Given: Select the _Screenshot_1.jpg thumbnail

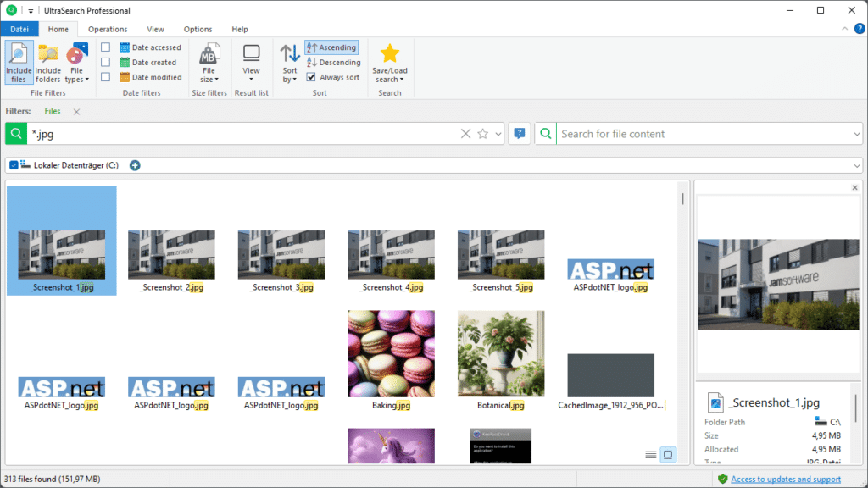Looking at the screenshot, I should (x=61, y=240).
